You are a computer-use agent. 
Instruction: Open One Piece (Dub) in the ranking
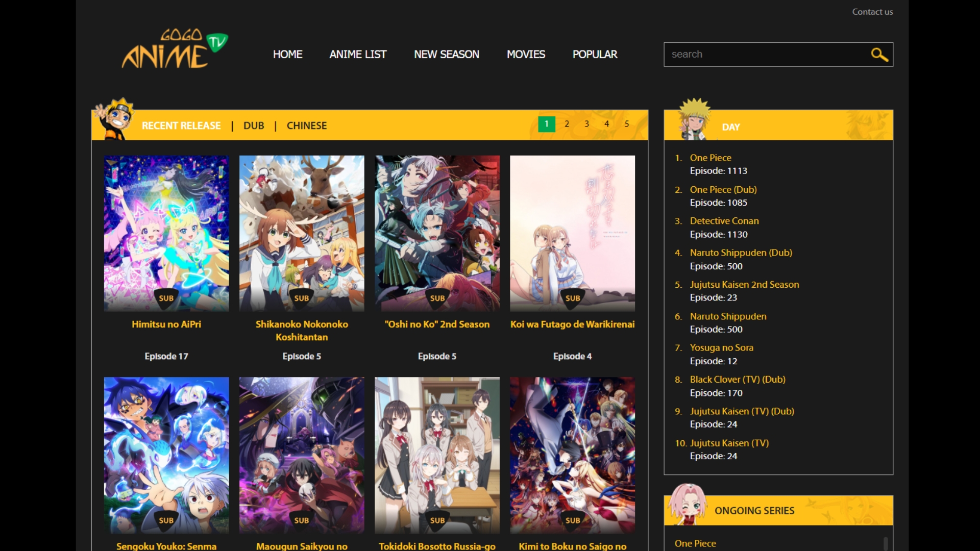[723, 189]
